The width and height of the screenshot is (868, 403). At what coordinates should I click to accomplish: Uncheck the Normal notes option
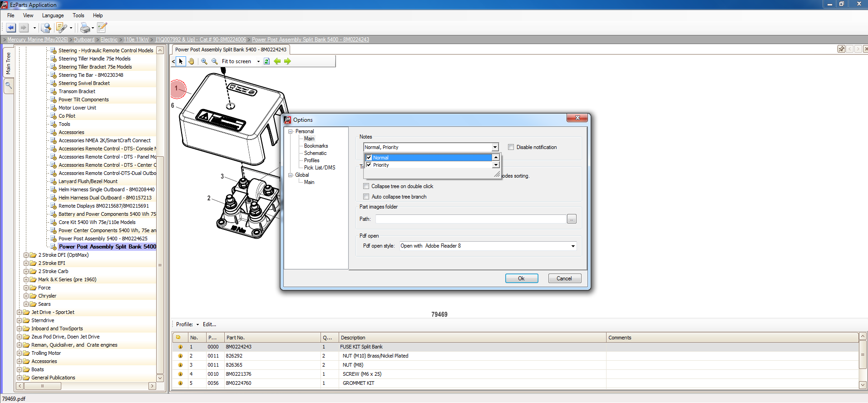[369, 158]
